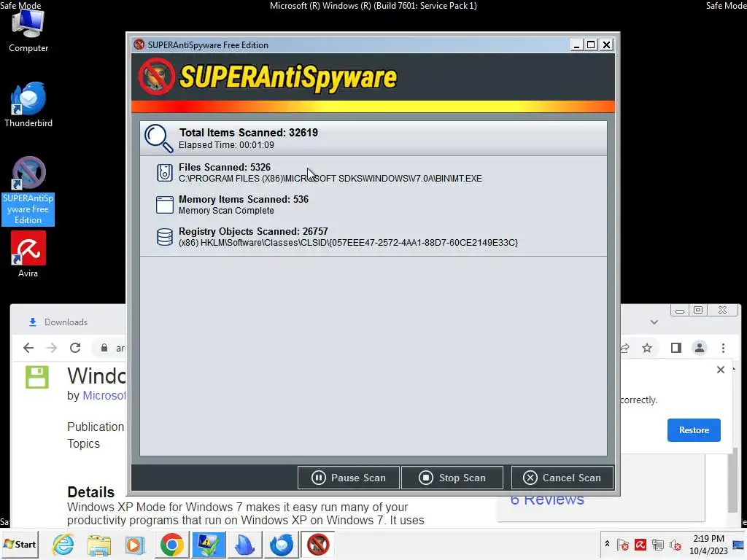Go forward in the Chrome window
This screenshot has height=560, width=747.
(52, 348)
